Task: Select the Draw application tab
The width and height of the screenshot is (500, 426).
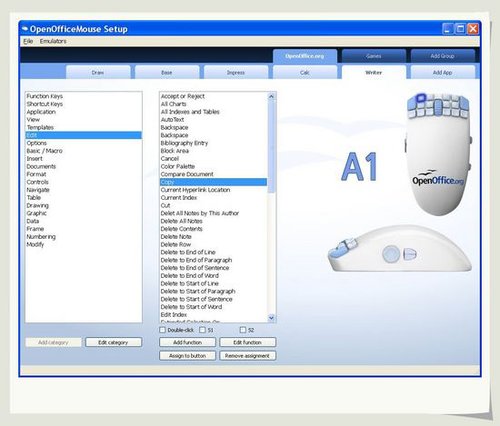Action: (x=98, y=72)
